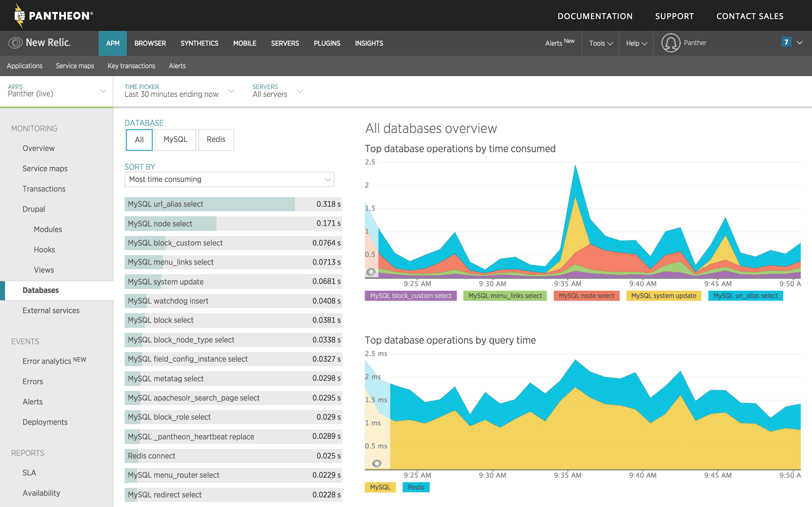The width and height of the screenshot is (812, 507).
Task: Click the circle icon on query time chart
Action: pyautogui.click(x=376, y=463)
